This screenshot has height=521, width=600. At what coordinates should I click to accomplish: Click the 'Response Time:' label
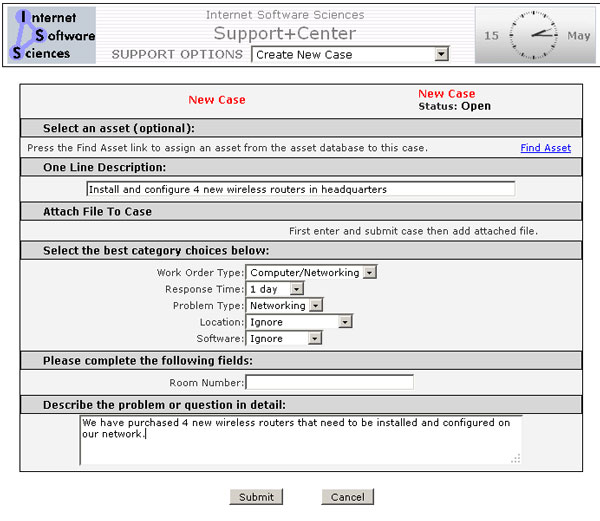click(204, 289)
